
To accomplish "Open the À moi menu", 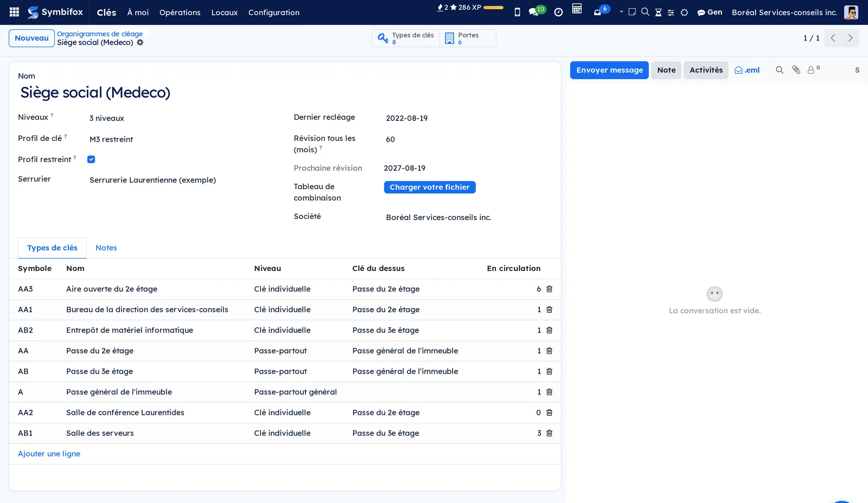I will pos(138,12).
